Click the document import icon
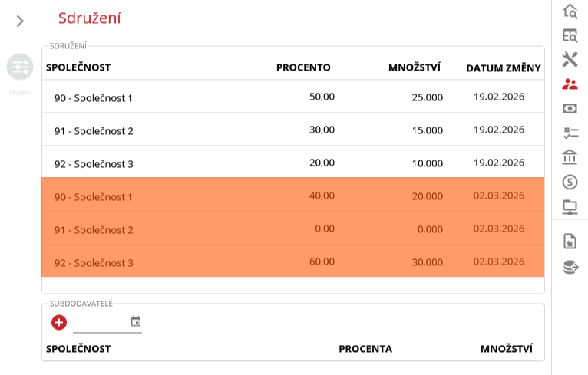Image resolution: width=588 pixels, height=375 pixels. click(570, 241)
